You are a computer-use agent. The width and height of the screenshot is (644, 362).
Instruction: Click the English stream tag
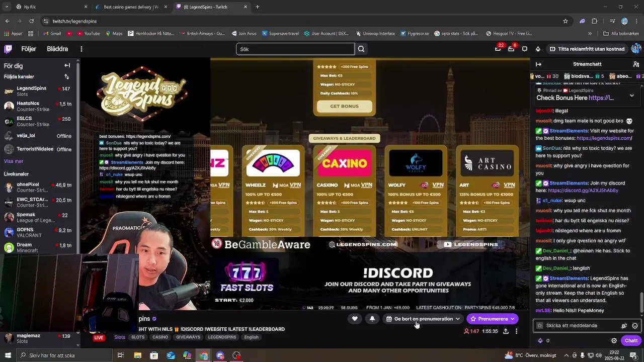coord(251,337)
